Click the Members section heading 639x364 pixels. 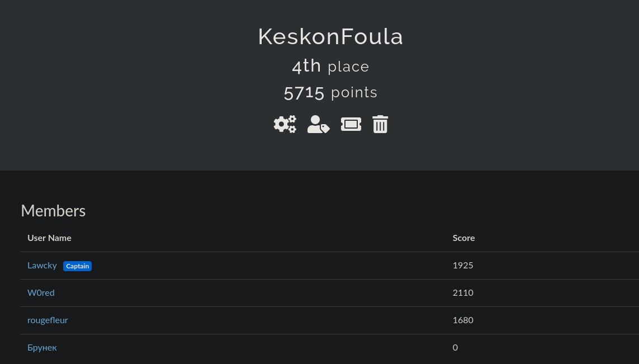pyautogui.click(x=53, y=211)
